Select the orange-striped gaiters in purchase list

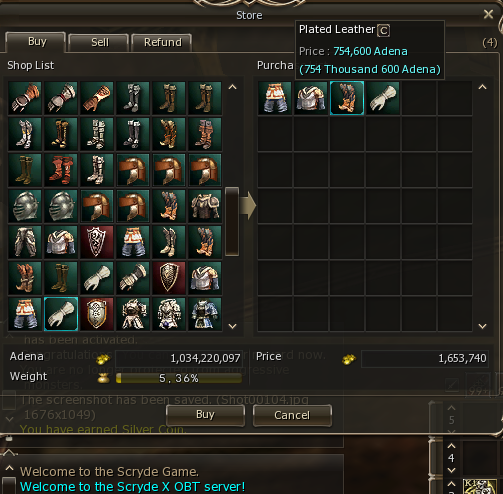275,98
